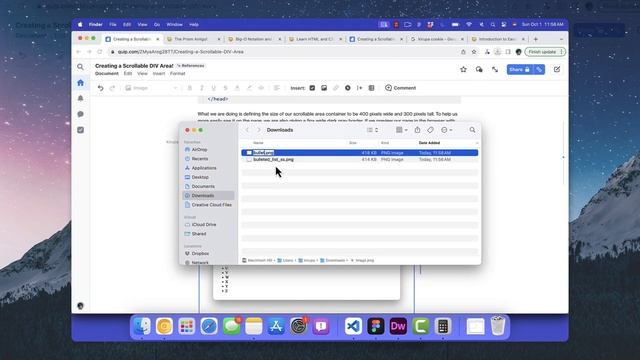Image resolution: width=640 pixels, height=360 pixels.
Task: Open Finder view options list dropdown
Action: point(372,130)
